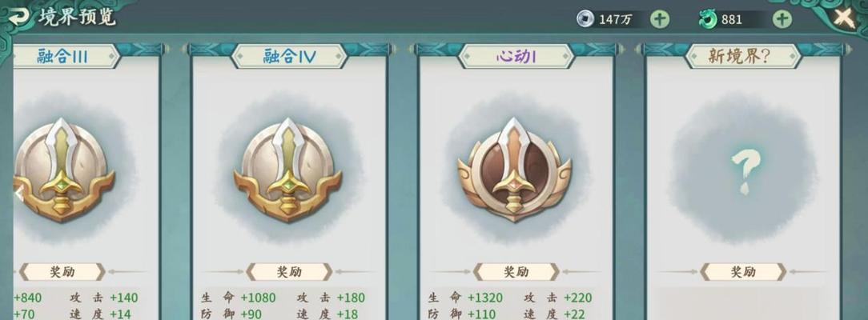Click the back arrow beside 境界预览
This screenshot has height=320, width=868.
click(19, 16)
